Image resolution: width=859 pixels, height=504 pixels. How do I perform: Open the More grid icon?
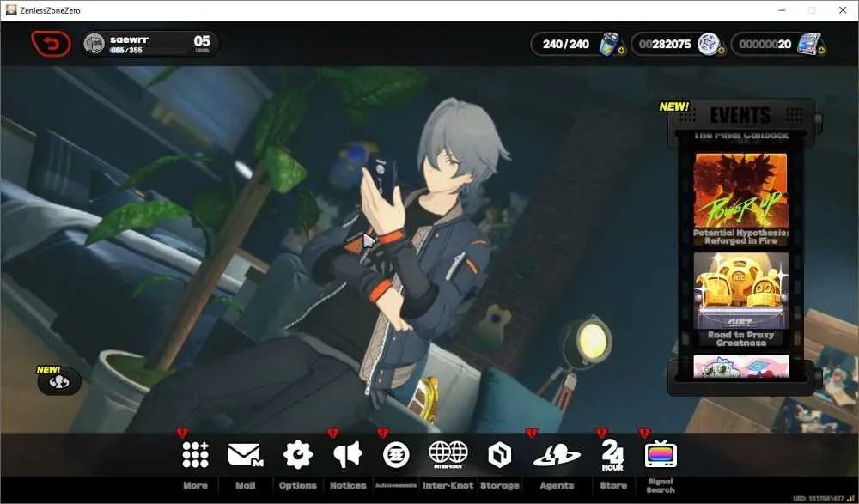[x=195, y=455]
